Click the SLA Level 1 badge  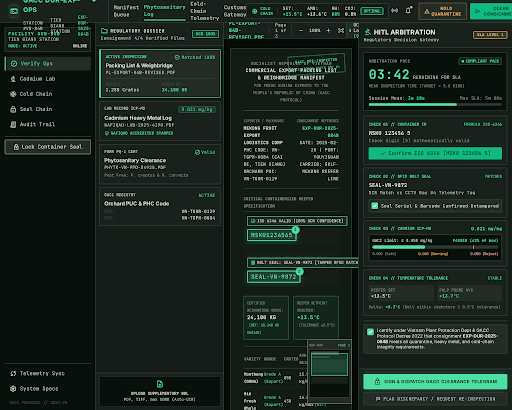click(x=490, y=35)
